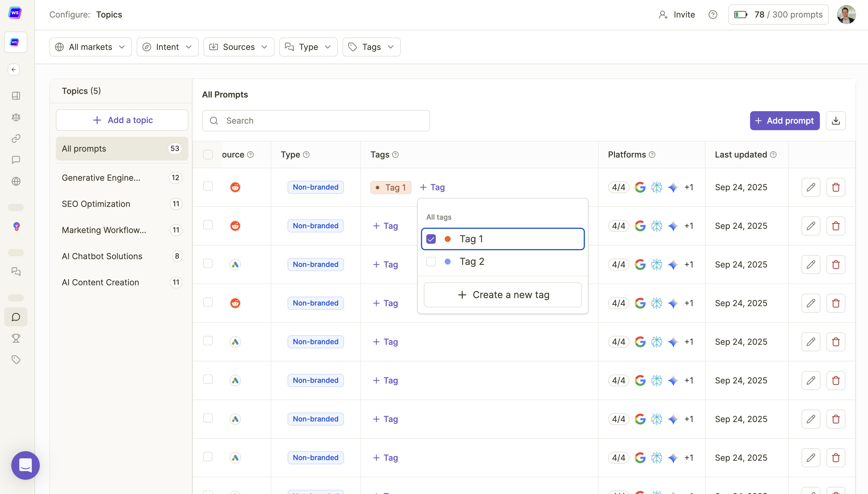Viewport: 868px width, 494px height.
Task: Click the download export icon button
Action: click(x=835, y=120)
